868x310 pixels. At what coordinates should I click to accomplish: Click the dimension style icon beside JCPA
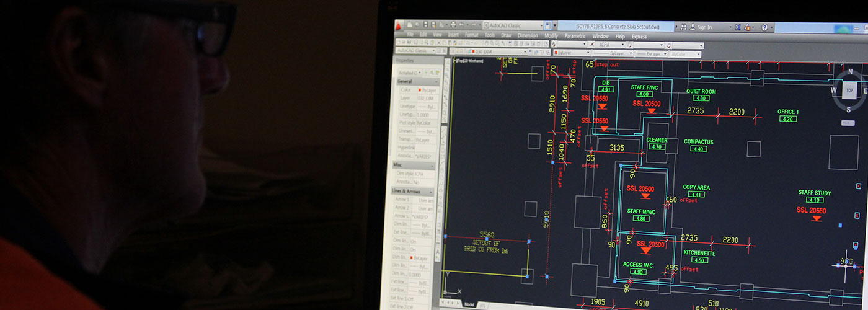591,45
